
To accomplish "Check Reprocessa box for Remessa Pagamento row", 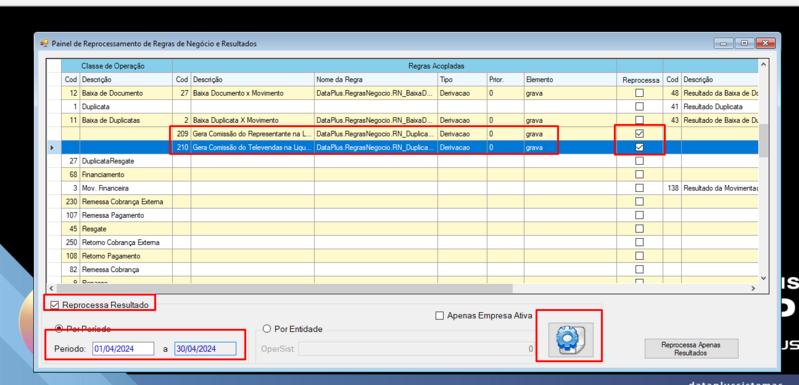I will click(640, 215).
